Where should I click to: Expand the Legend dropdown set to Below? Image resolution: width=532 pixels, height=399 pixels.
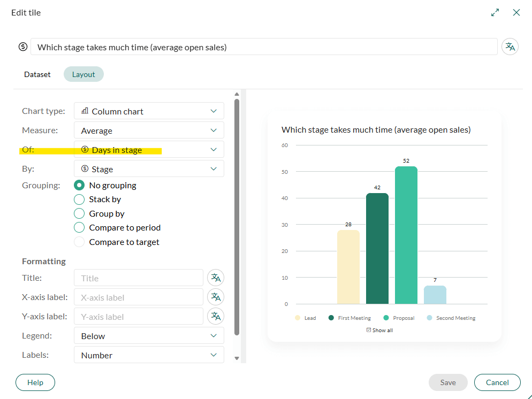[149, 335]
